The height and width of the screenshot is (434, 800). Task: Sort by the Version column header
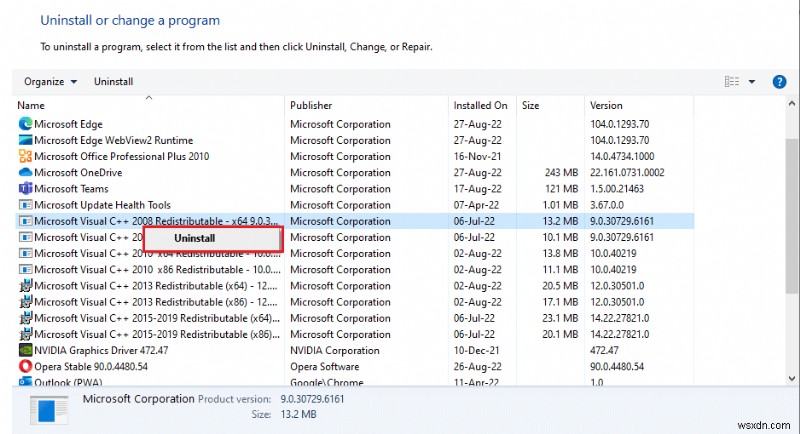[x=606, y=106]
